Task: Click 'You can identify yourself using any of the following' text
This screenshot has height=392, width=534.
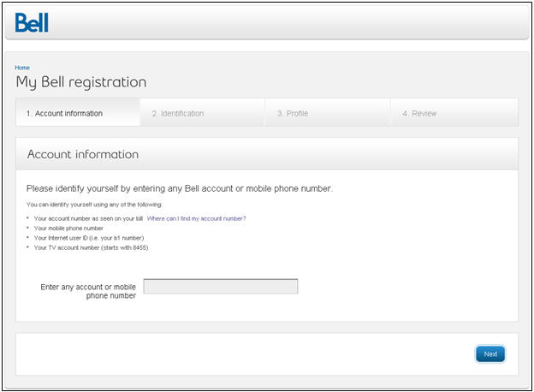Action: tap(94, 205)
